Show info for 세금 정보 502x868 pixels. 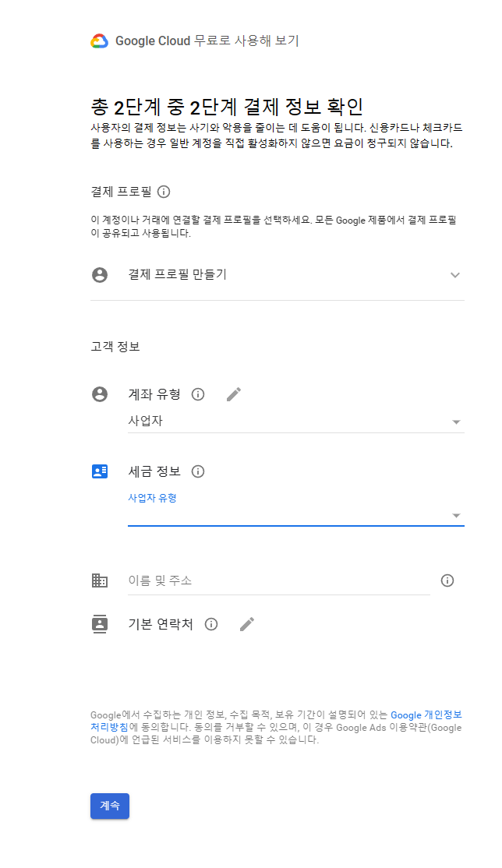[198, 471]
